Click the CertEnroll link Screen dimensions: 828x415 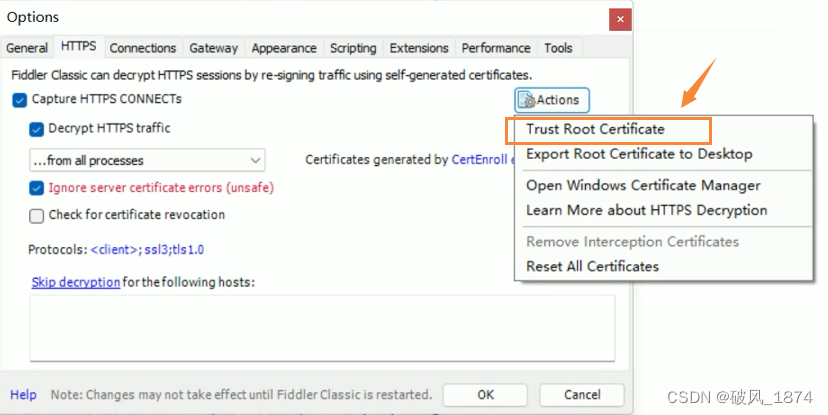coord(479,160)
